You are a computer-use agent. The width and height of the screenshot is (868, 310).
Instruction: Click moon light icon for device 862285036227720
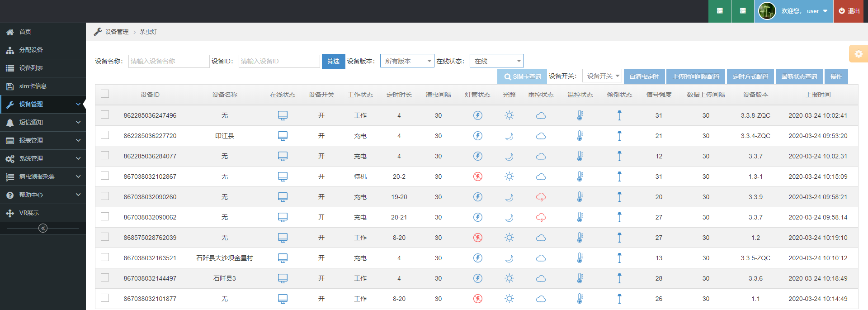509,136
